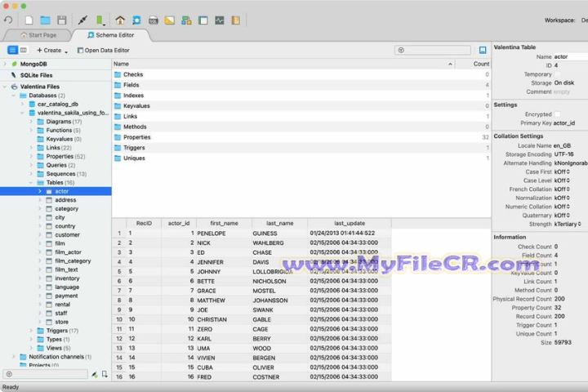Expand the MongoDB tree node
The width and height of the screenshot is (588, 392).
click(5, 65)
